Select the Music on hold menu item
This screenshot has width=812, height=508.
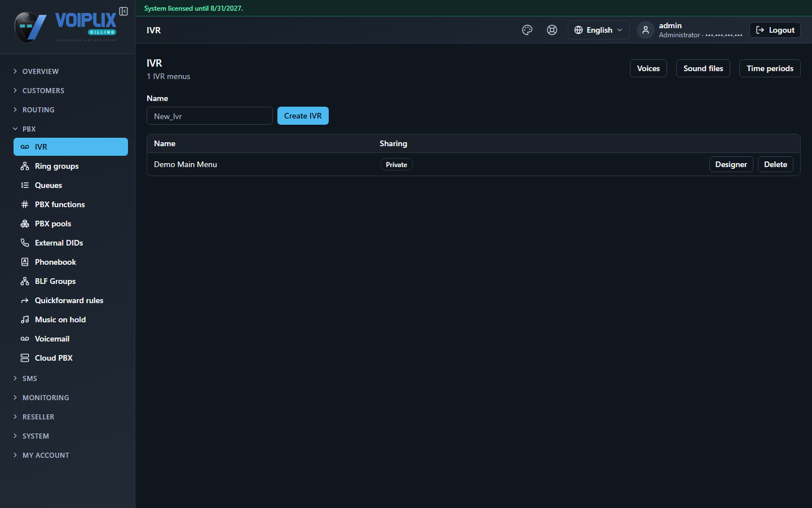pyautogui.click(x=70, y=319)
